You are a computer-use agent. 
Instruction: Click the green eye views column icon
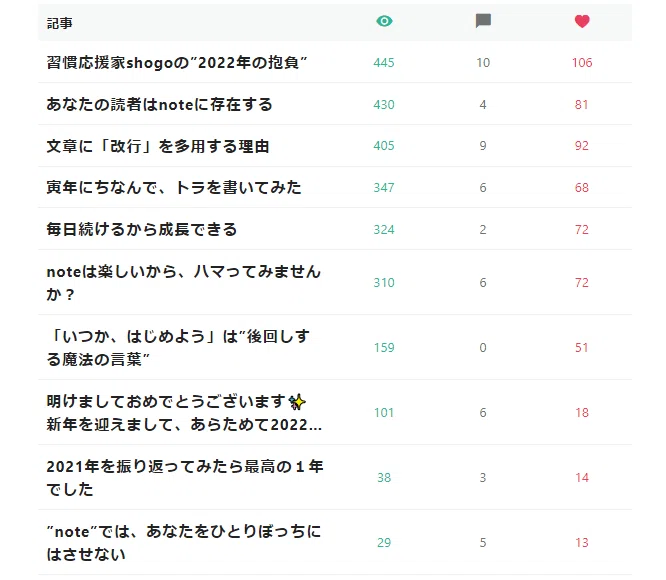click(384, 21)
